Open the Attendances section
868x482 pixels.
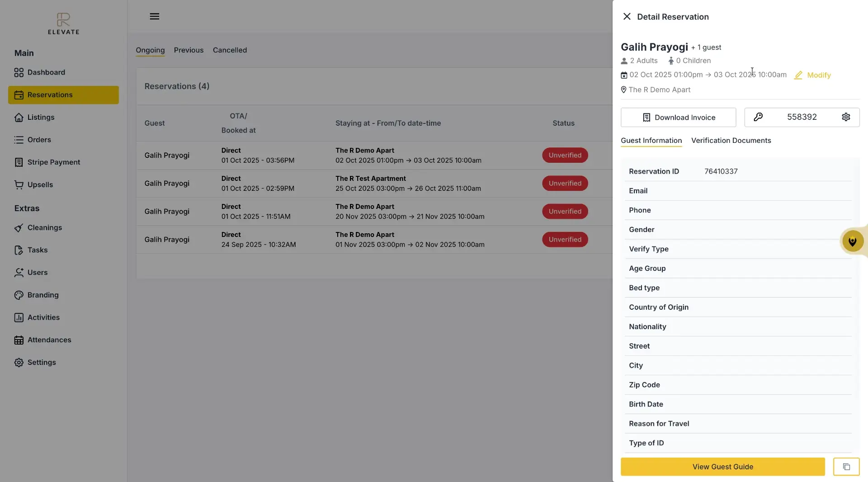click(x=49, y=340)
